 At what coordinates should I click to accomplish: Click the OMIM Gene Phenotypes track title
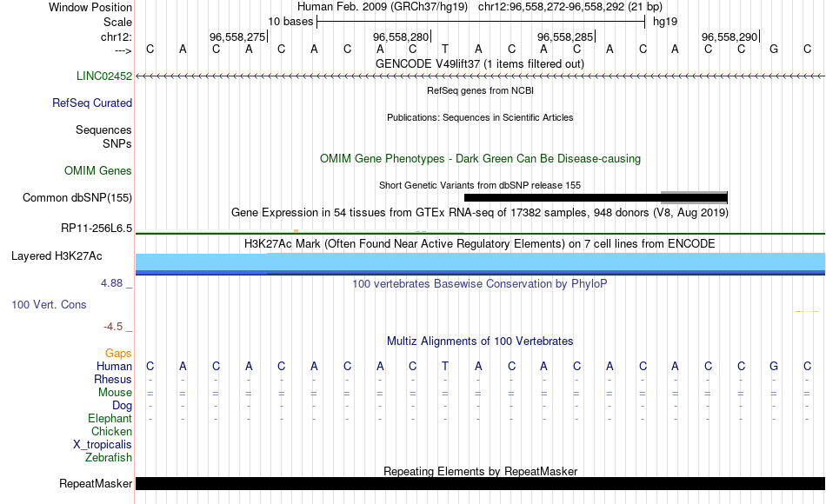(480, 158)
